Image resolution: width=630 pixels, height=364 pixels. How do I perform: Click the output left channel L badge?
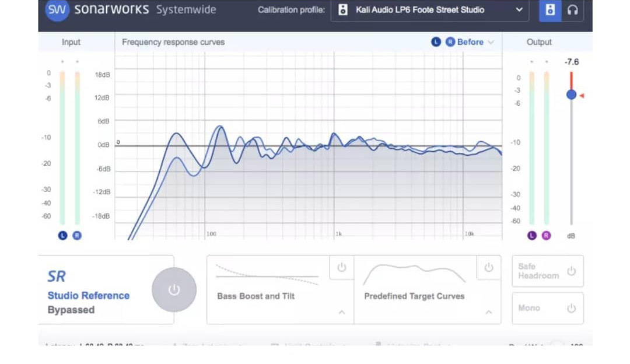531,236
